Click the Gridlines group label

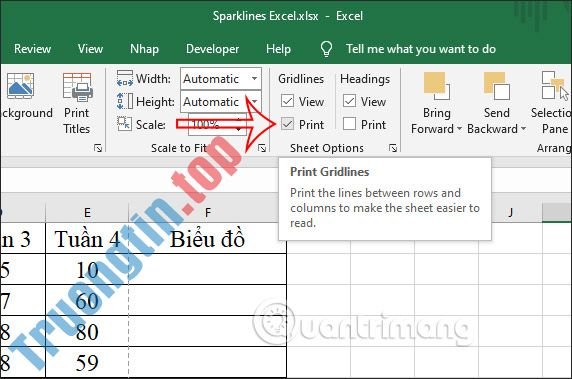pos(301,78)
